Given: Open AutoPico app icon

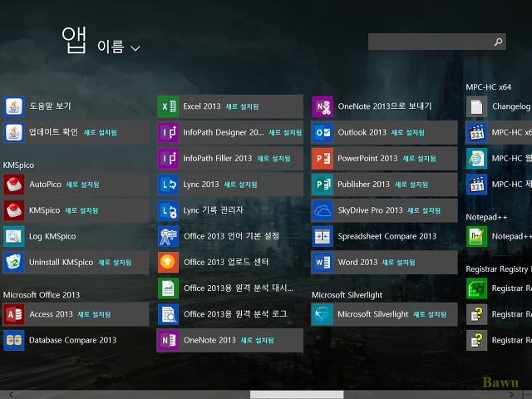Looking at the screenshot, I should point(14,185).
